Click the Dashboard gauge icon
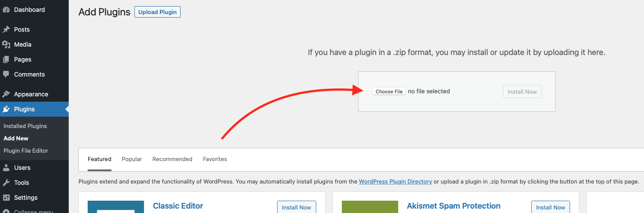The height and width of the screenshot is (213, 644). point(6,10)
